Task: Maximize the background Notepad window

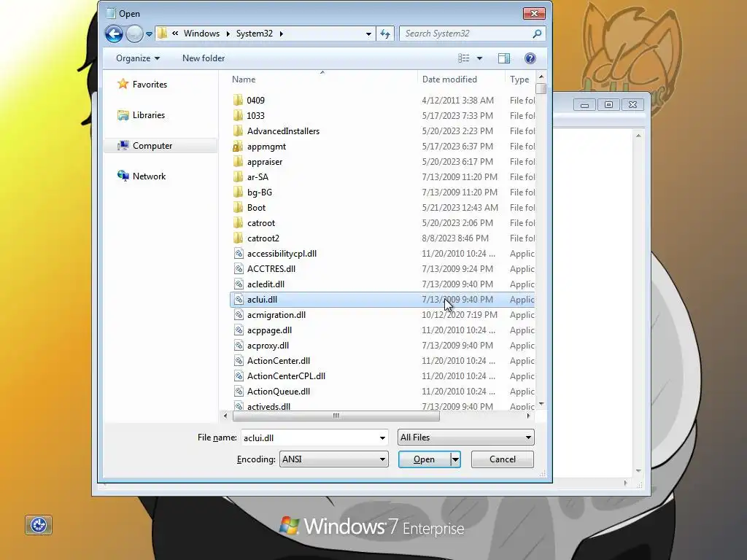Action: (608, 105)
